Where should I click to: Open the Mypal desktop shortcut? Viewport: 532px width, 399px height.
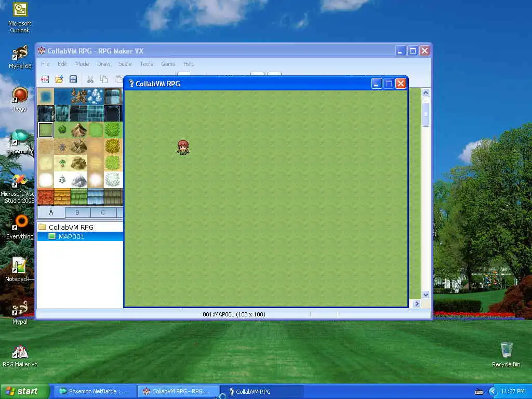(x=20, y=312)
